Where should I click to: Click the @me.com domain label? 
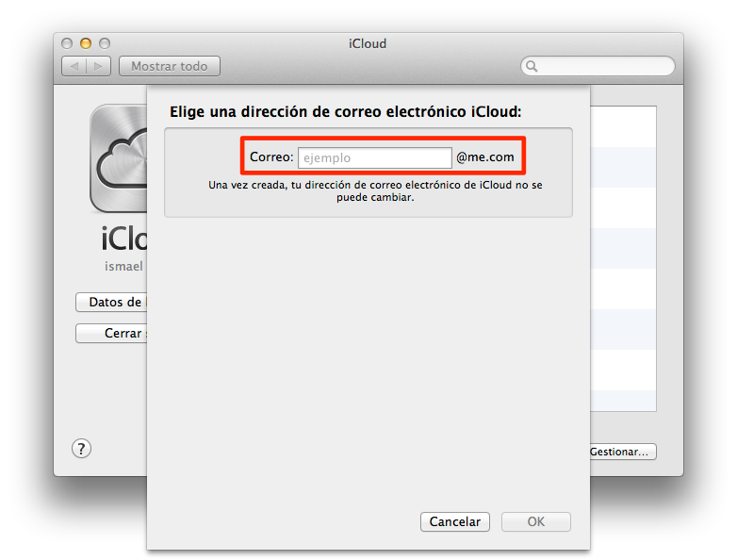click(x=485, y=157)
